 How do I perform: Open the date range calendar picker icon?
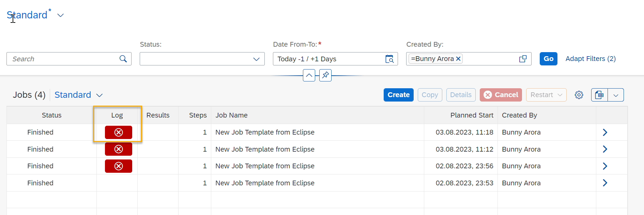[389, 59]
